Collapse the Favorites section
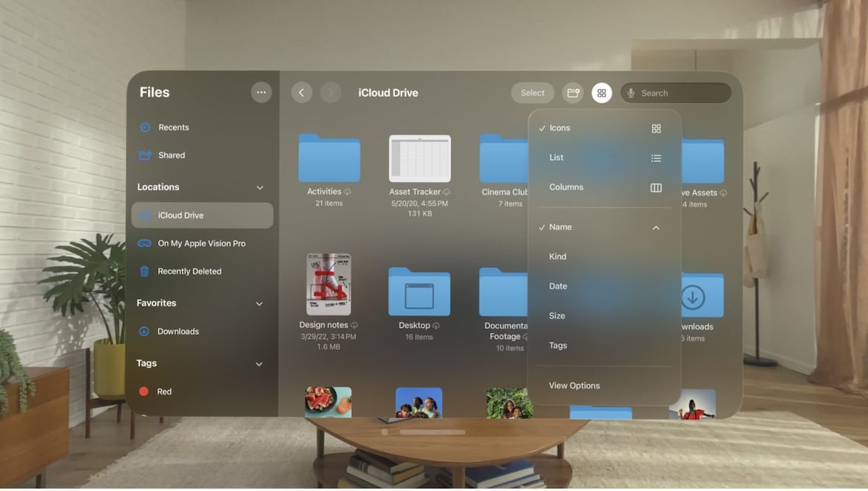Viewport: 868px width, 491px height. 260,303
